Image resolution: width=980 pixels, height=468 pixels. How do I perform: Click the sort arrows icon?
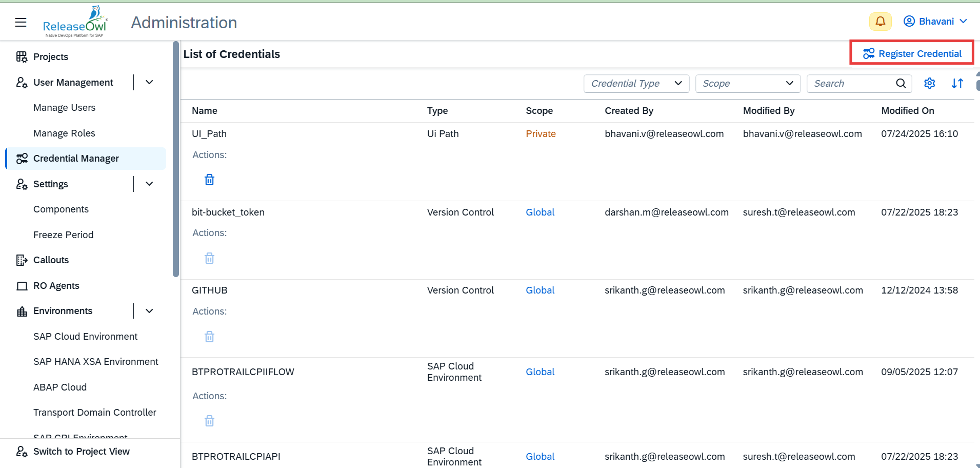tap(957, 83)
